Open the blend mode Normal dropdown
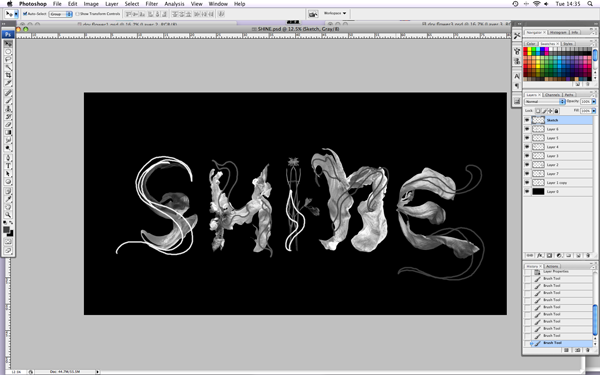 [x=545, y=101]
